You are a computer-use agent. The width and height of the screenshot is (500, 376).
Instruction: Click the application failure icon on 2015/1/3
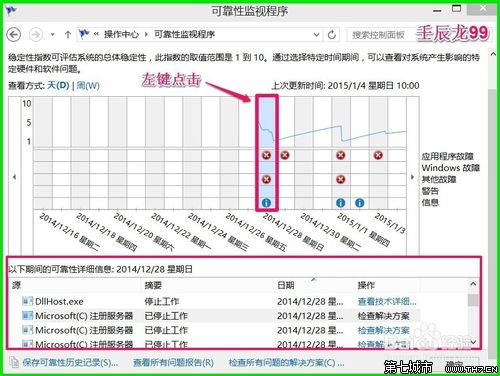point(378,155)
